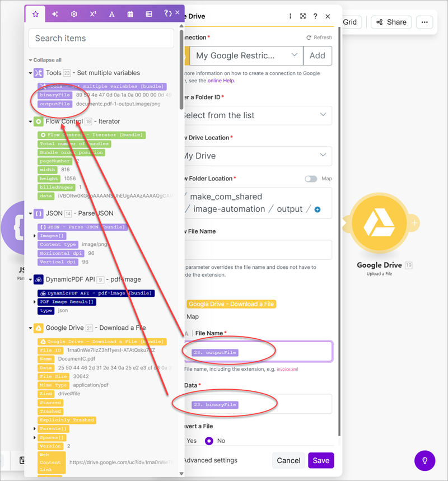Select the math functions tab
The image size is (448, 481).
click(93, 14)
